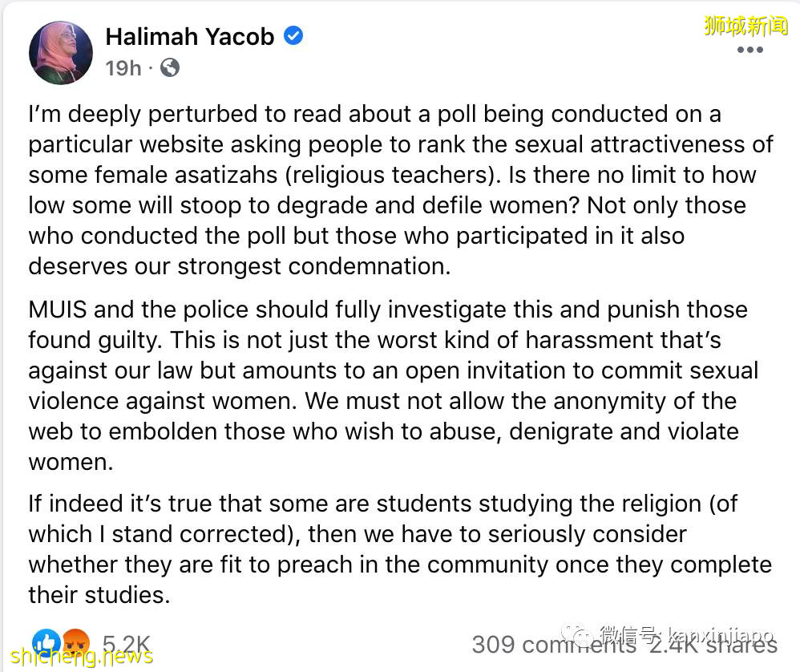Viewport: 800px width, 672px height.
Task: Open Halimah Yacob's profile picture
Action: 60,52
